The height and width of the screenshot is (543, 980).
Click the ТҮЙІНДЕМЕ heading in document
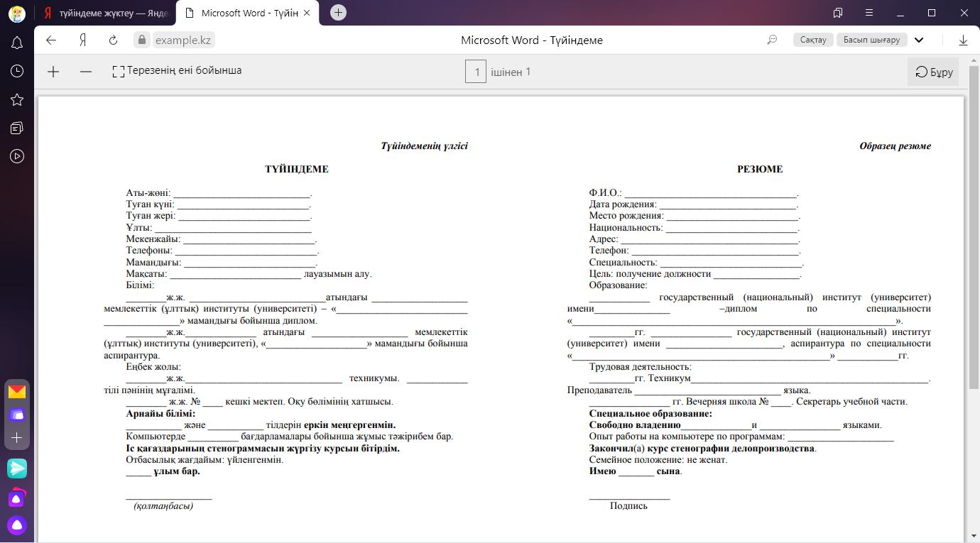point(297,170)
